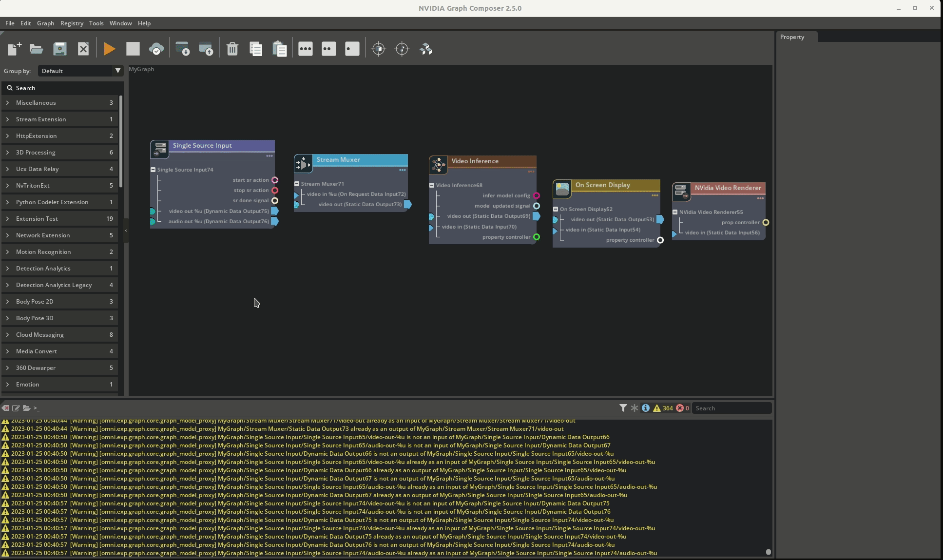Copy the selected node
Screen dimensions: 943x560
point(255,49)
